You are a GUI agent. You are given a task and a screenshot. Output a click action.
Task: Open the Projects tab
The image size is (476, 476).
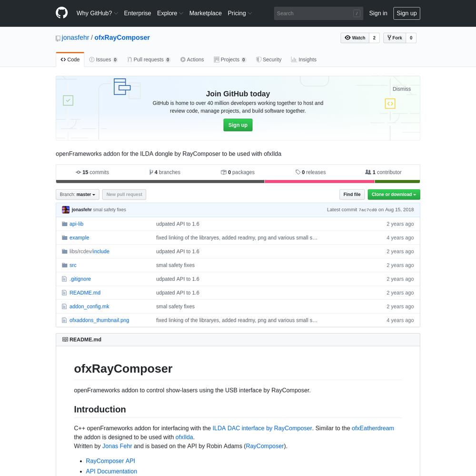click(230, 59)
